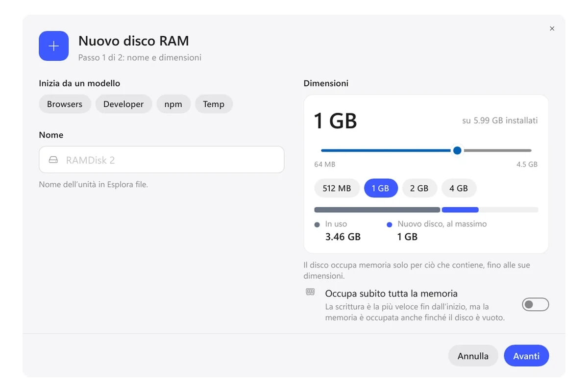
Task: Click the 'Occupa subito tutta la memoria' label
Action: click(x=392, y=294)
